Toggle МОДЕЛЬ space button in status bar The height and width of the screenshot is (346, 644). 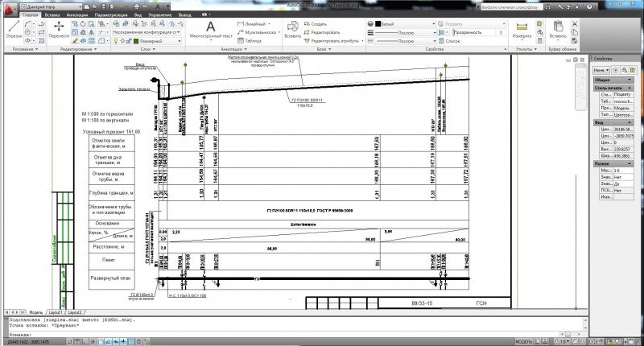[523, 341]
